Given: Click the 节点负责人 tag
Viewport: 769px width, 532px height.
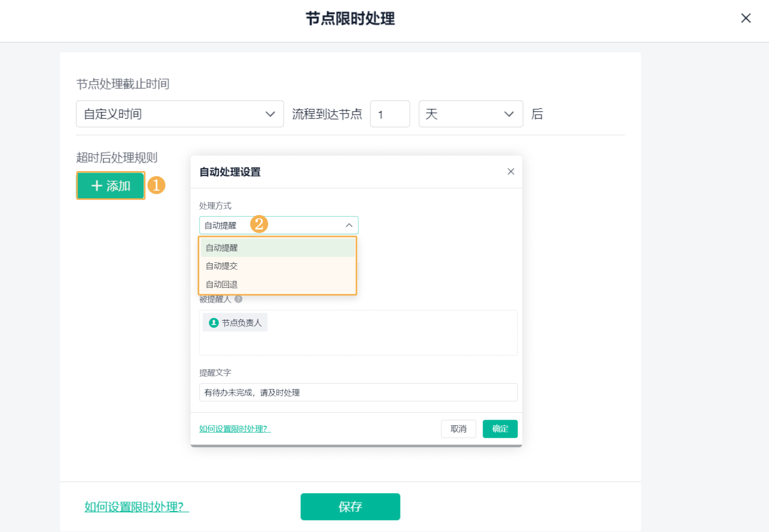Looking at the screenshot, I should [235, 322].
